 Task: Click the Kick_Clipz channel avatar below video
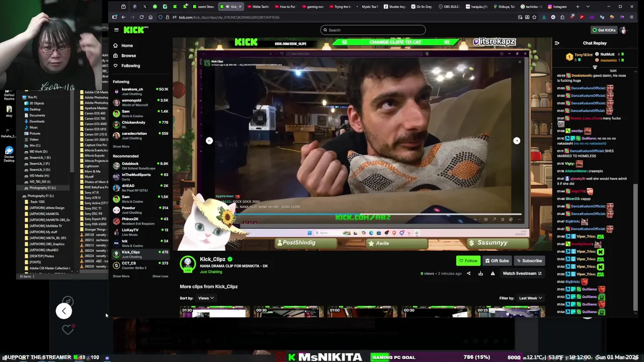click(x=188, y=263)
